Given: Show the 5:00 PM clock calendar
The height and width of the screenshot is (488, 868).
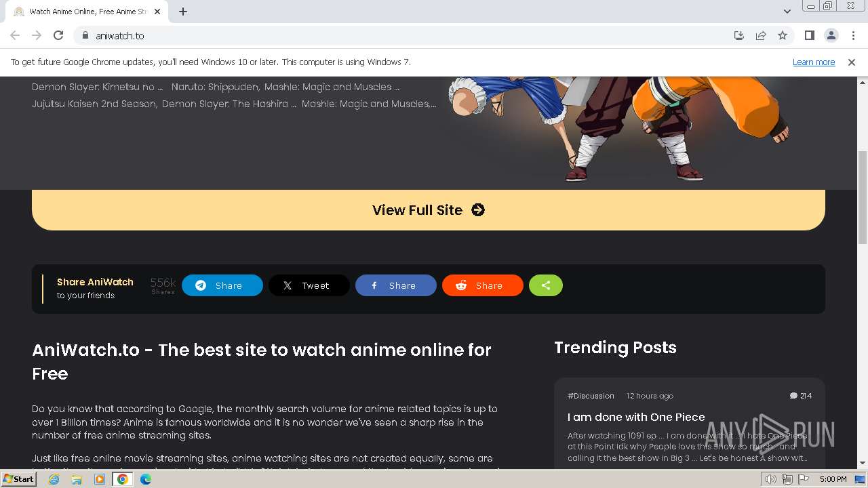Looking at the screenshot, I should click(833, 479).
